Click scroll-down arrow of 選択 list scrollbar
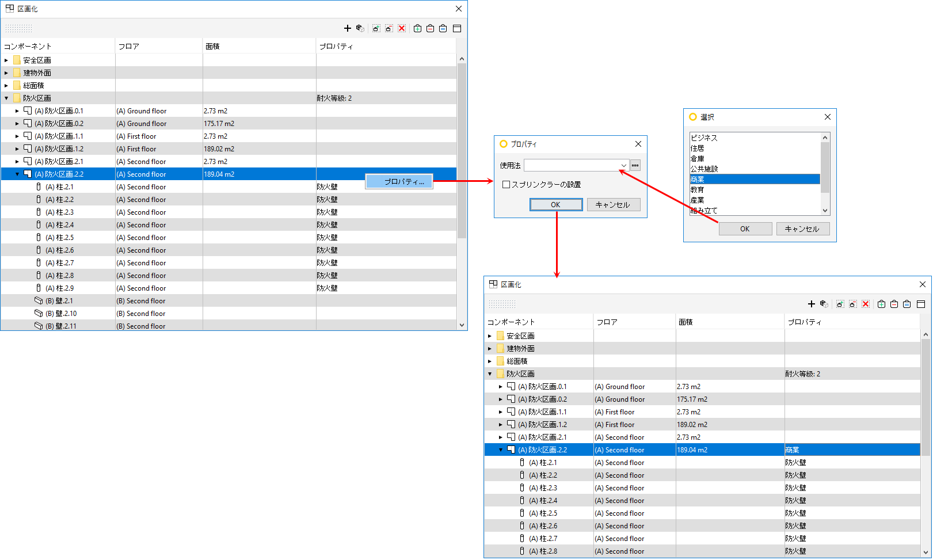This screenshot has width=933, height=560. click(x=825, y=211)
